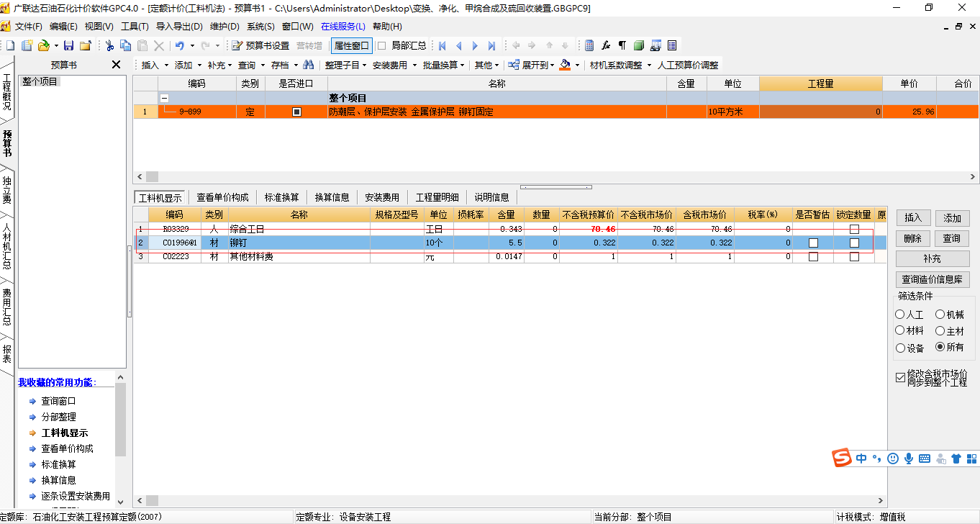980x524 pixels.
Task: Click the 预算书设置 toolbar button
Action: point(260,45)
